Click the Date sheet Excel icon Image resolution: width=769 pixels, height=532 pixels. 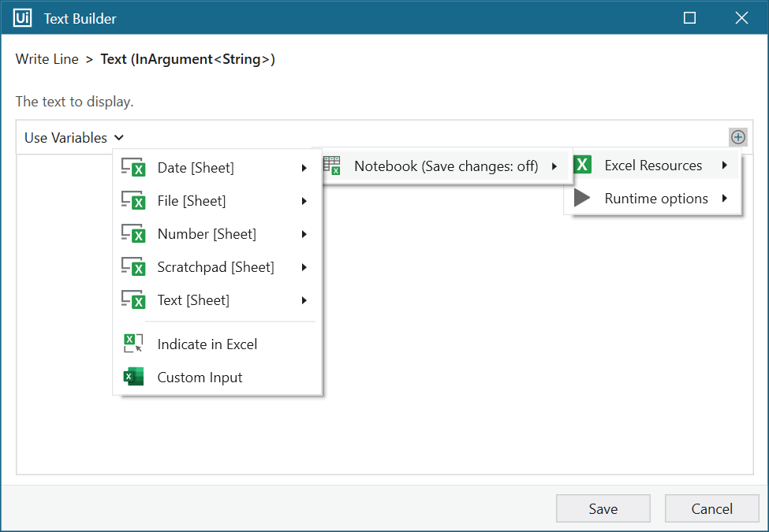pyautogui.click(x=133, y=168)
